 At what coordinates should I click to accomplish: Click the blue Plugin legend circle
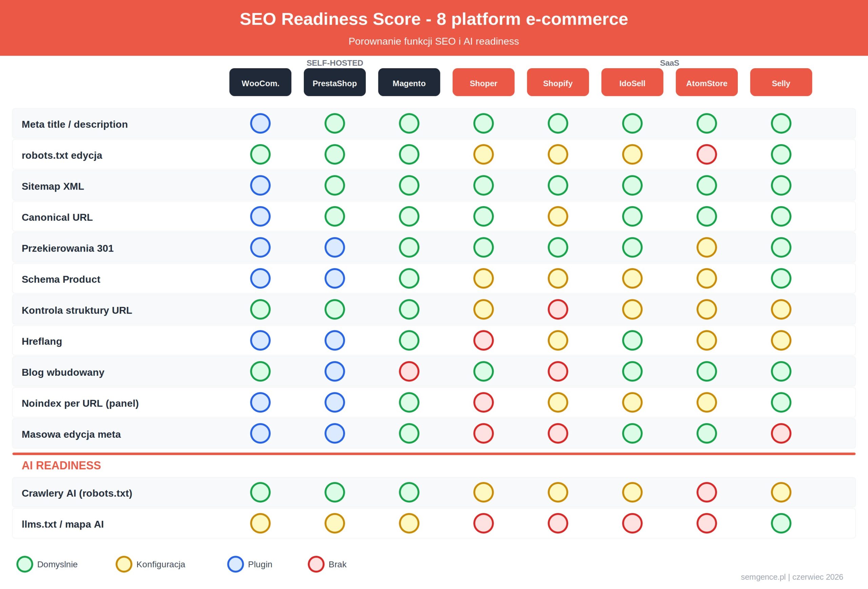235,564
